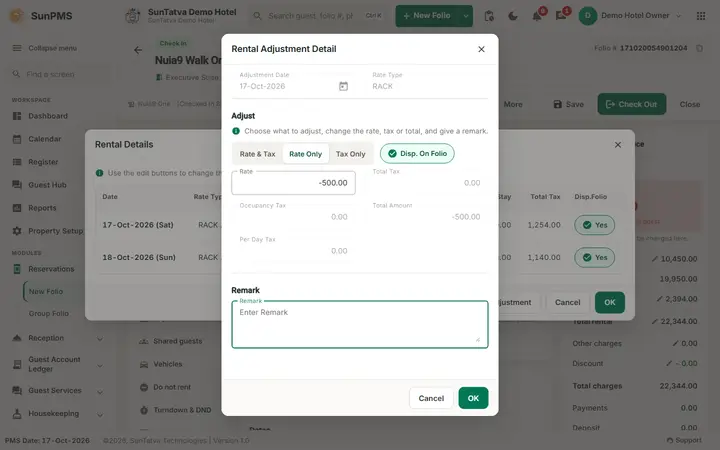Toggle Disp.Folio Yes for 18-Oct-2026 row

[594, 258]
